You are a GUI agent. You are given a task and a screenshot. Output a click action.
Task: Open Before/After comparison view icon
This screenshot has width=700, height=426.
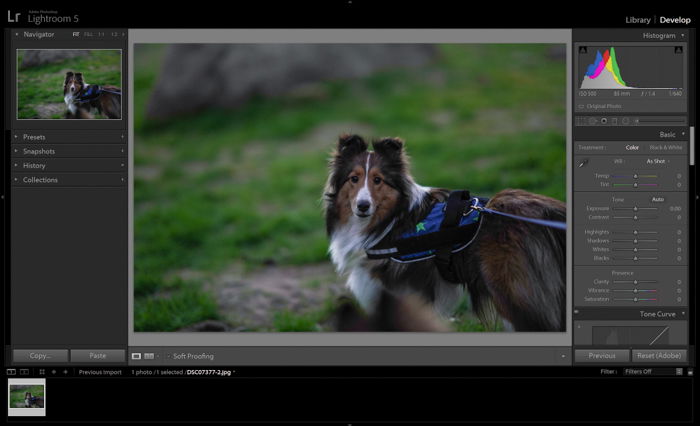point(149,356)
